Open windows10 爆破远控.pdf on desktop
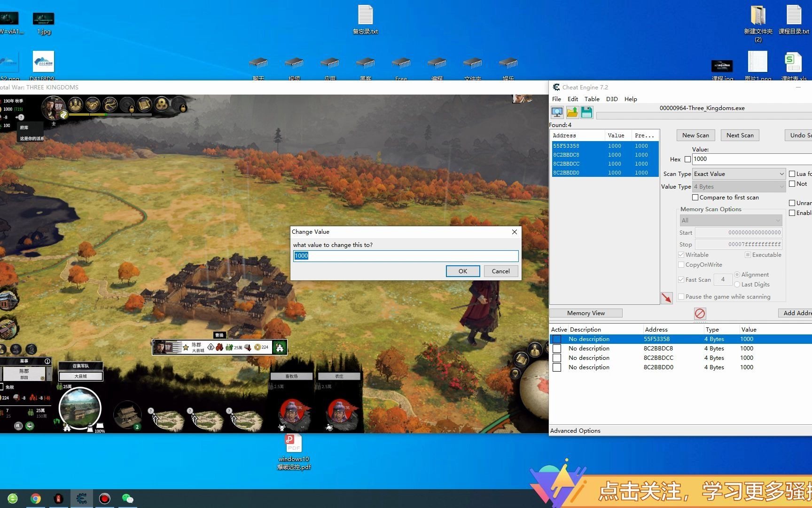Viewport: 812px width, 508px height. 294,452
